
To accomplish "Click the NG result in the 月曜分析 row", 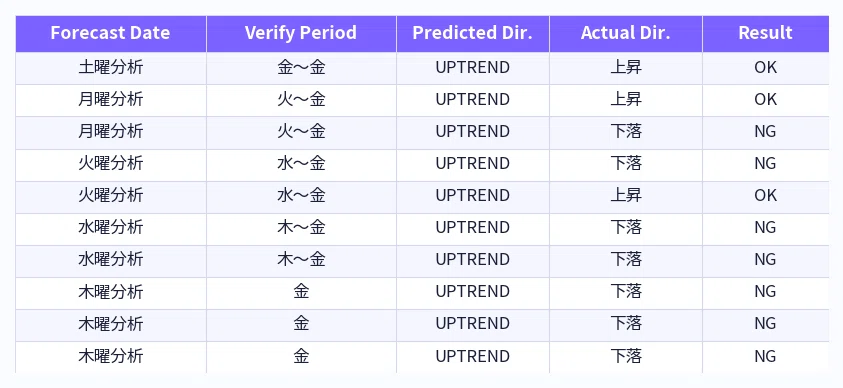I will point(766,132).
